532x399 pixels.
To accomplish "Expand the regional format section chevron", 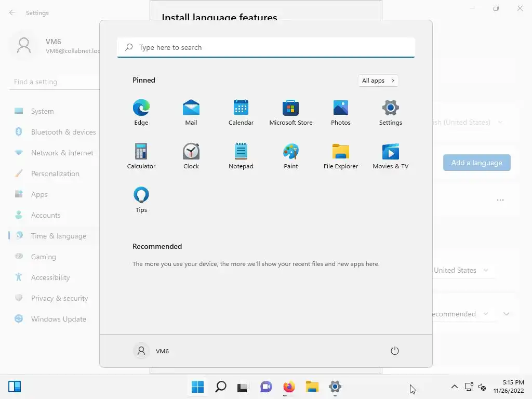I will (x=506, y=314).
